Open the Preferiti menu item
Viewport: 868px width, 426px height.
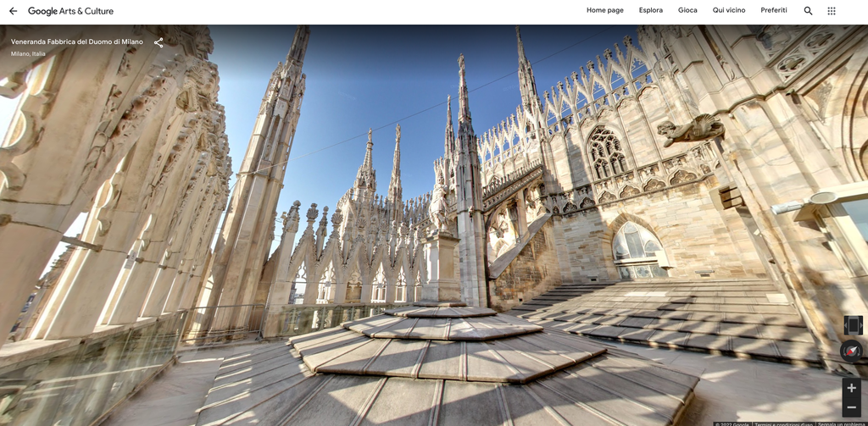click(773, 10)
